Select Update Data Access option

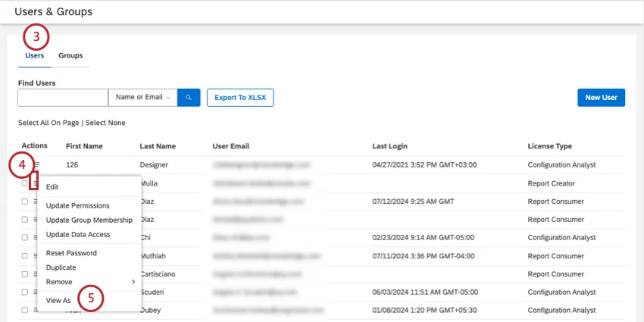click(78, 235)
